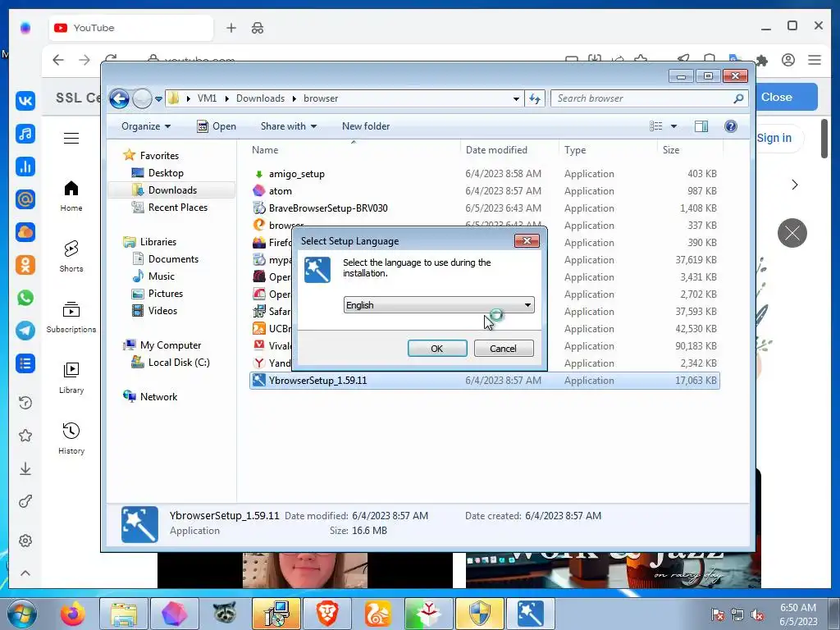Image resolution: width=840 pixels, height=630 pixels.
Task: Select Network in navigation pane
Action: click(x=158, y=397)
